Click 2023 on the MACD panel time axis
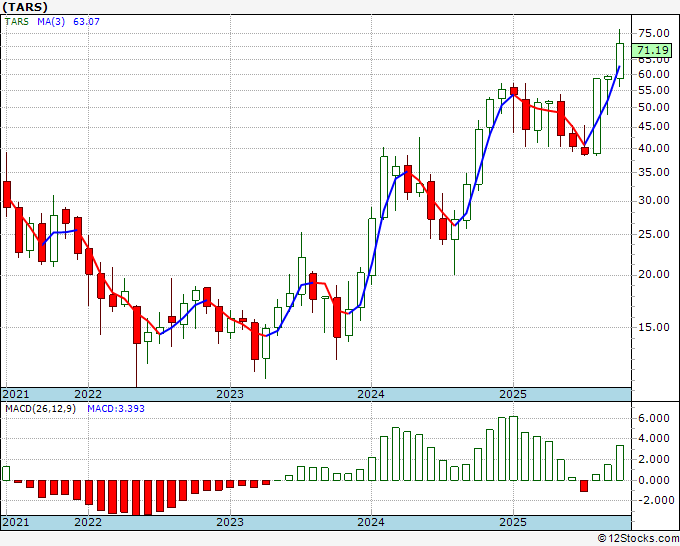The width and height of the screenshot is (680, 546). tap(230, 522)
